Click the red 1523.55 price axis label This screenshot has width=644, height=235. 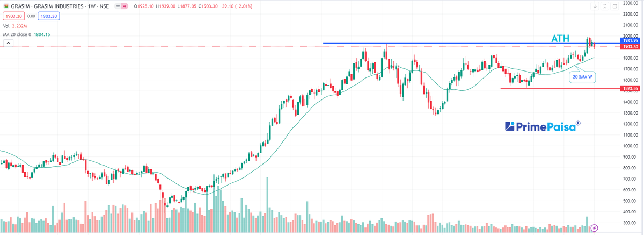630,88
